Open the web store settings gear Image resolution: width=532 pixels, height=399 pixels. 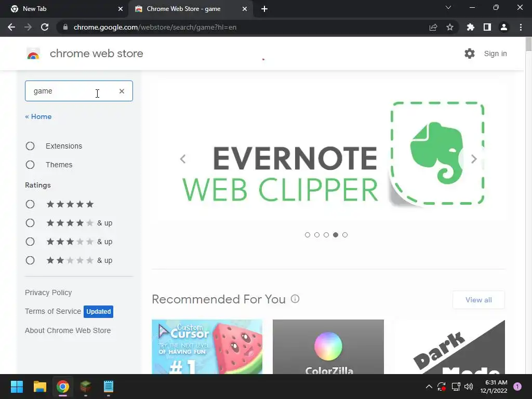click(470, 54)
